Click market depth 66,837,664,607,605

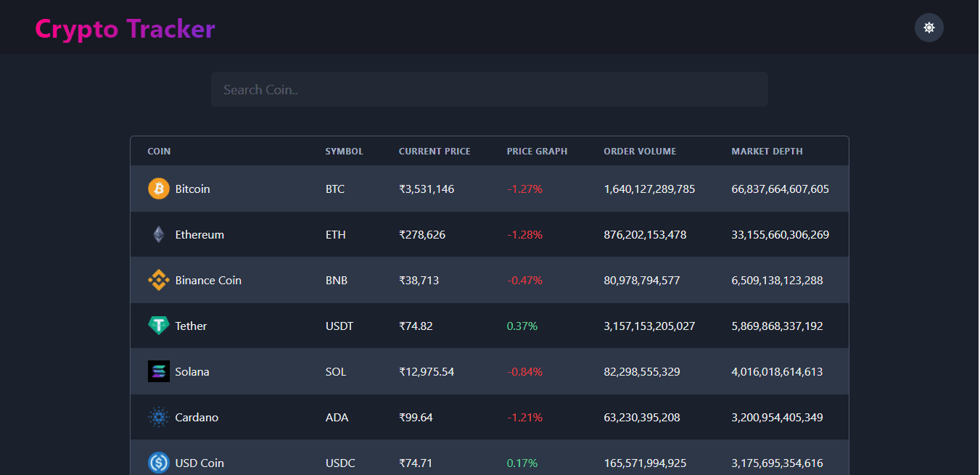(780, 189)
